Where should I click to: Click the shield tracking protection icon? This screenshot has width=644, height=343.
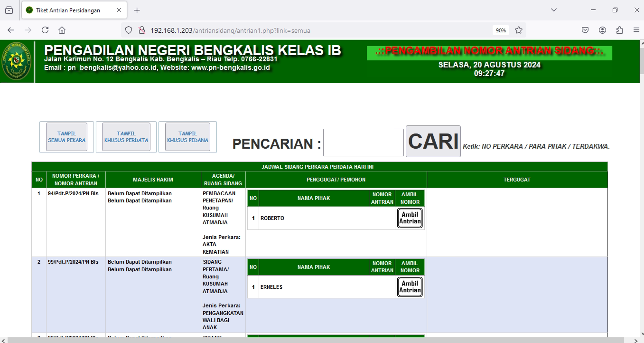129,30
